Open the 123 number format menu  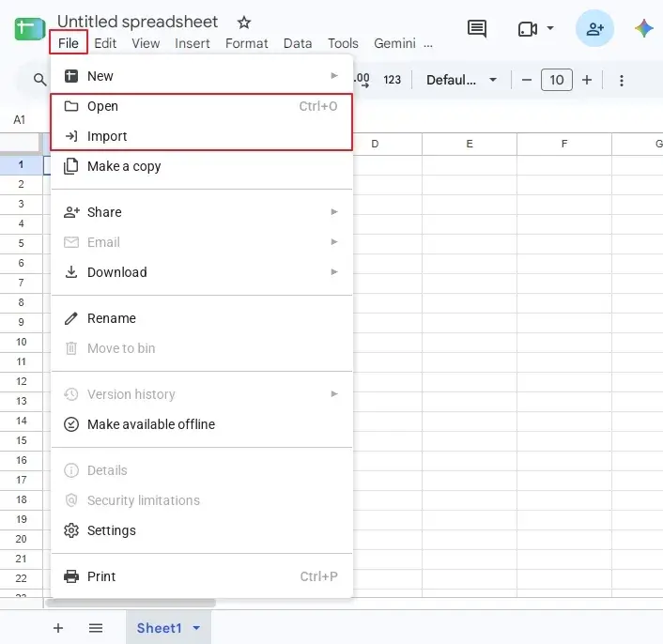click(x=392, y=80)
